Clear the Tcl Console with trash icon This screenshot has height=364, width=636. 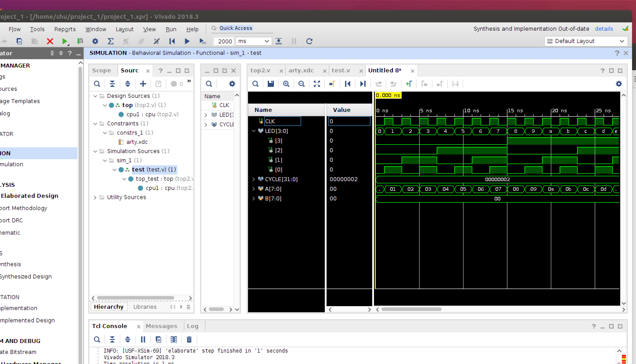tap(189, 339)
